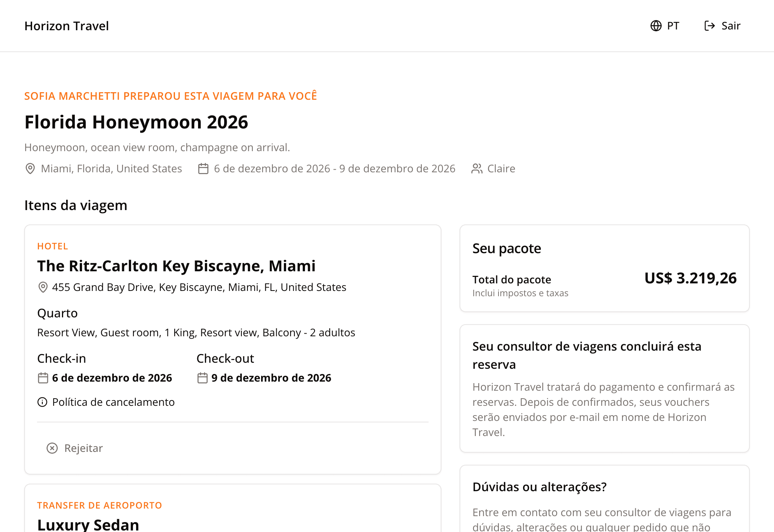Viewport: 774px width, 532px height.
Task: Log out with the Sair button
Action: point(722,26)
